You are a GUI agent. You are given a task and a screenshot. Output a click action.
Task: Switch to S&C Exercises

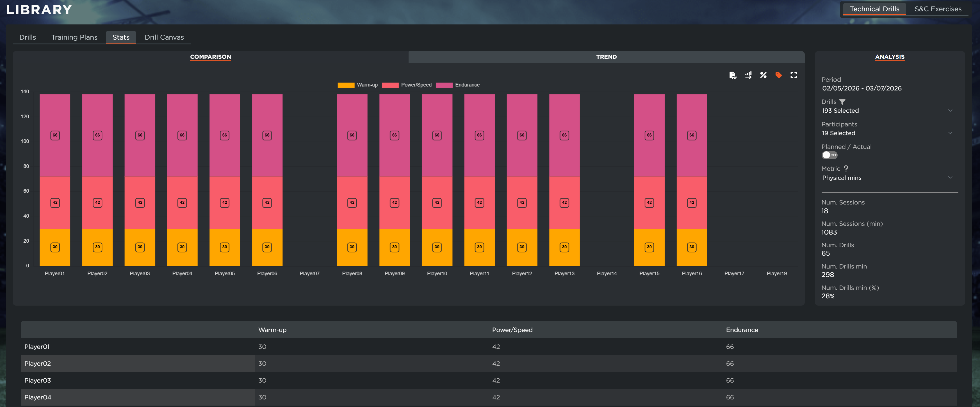coord(938,9)
